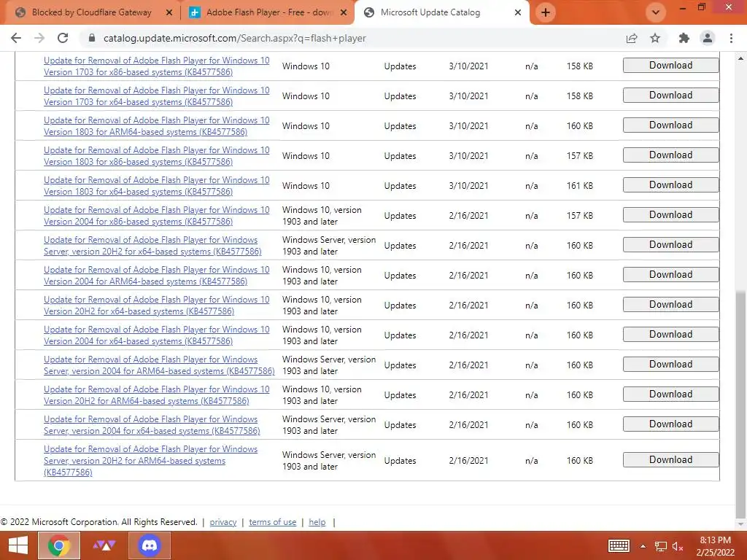Open Windows 10 Version 20H2 x64-based link
This screenshot has height=560, width=747.
[x=157, y=306]
